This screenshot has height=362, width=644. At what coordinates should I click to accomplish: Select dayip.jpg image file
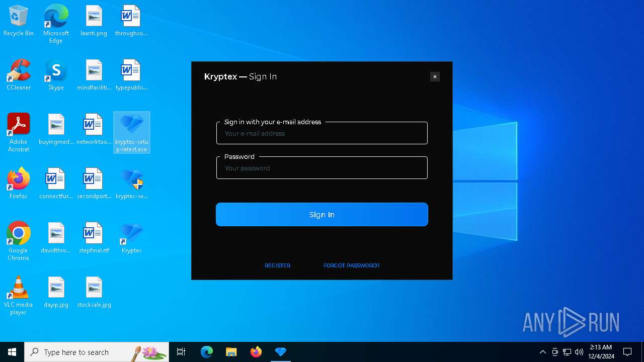pyautogui.click(x=56, y=293)
